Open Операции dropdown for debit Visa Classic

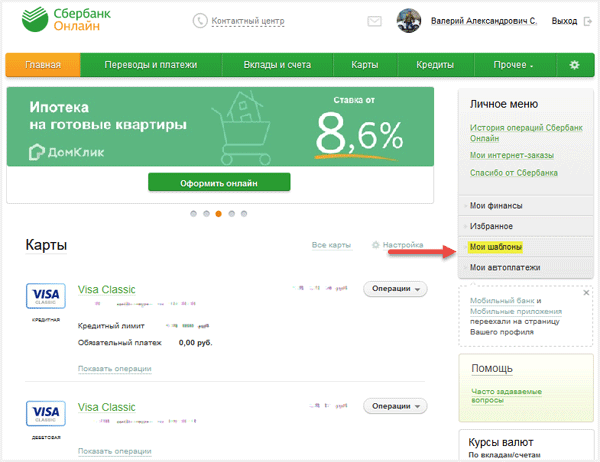395,406
